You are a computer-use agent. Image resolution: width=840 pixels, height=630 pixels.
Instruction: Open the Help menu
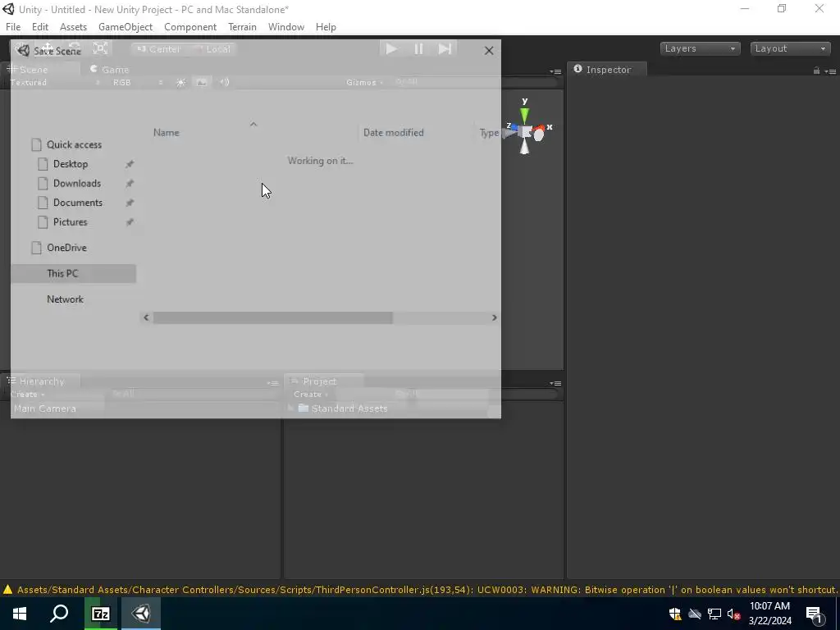(x=326, y=27)
